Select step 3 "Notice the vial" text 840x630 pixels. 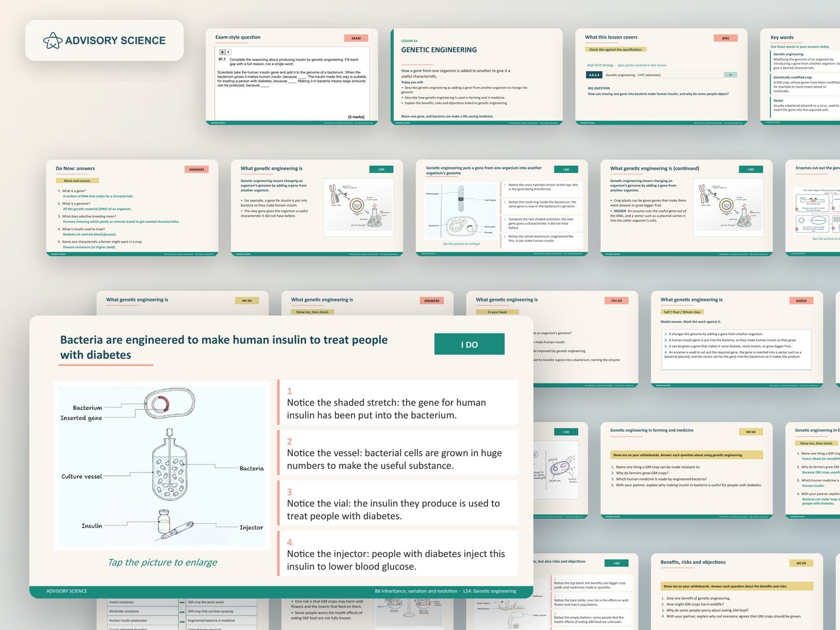pyautogui.click(x=393, y=510)
